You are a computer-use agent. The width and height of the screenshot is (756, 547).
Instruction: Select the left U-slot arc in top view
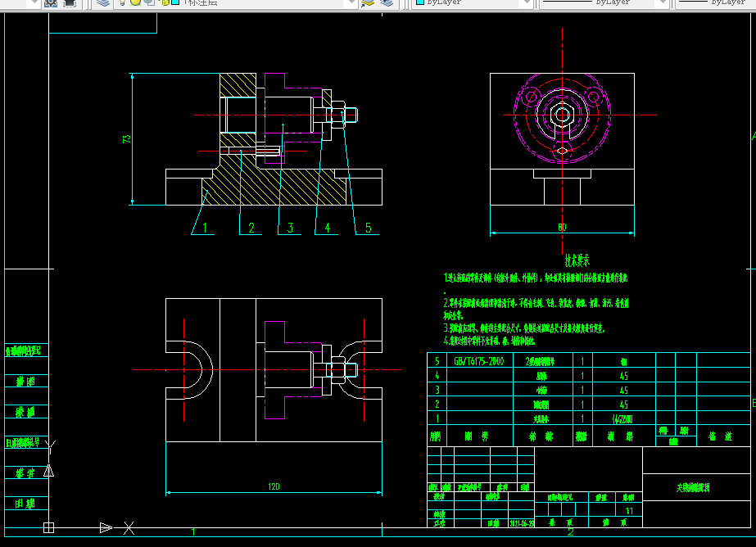(206, 370)
